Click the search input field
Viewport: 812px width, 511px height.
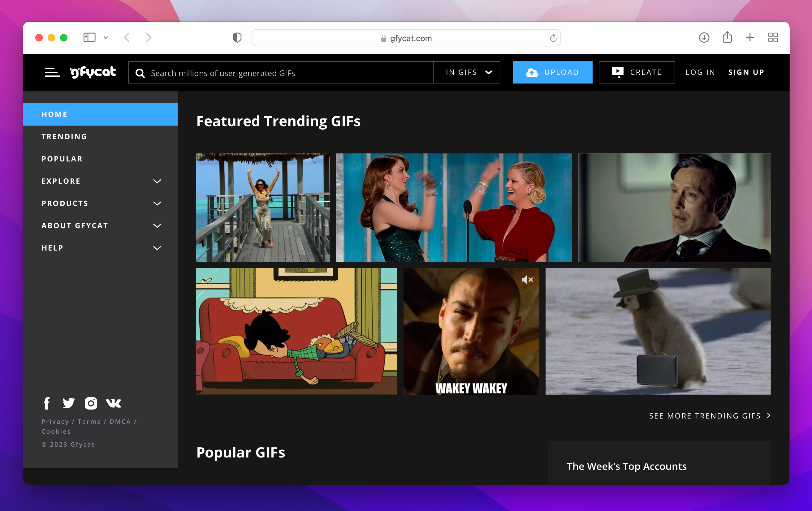pos(282,72)
